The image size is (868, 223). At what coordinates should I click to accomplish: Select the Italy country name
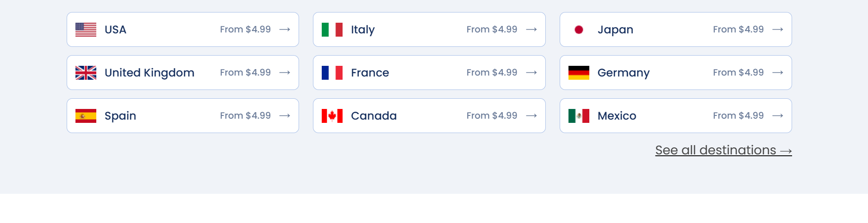click(x=362, y=30)
